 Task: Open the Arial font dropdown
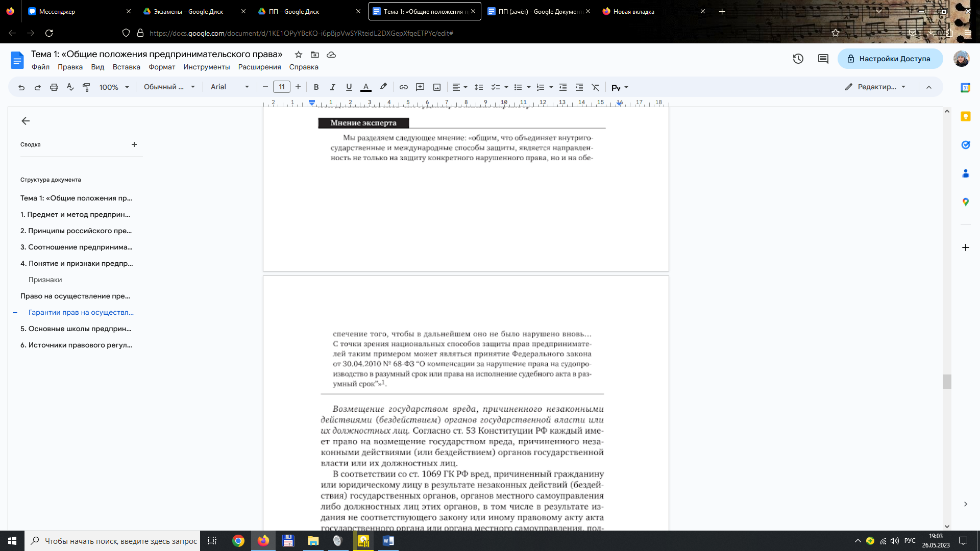point(230,87)
